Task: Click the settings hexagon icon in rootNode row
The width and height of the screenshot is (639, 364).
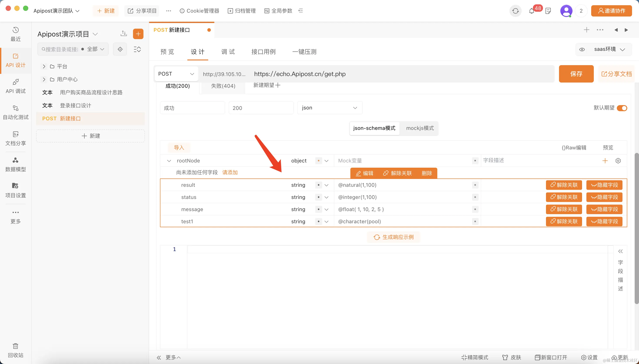Action: click(x=618, y=160)
